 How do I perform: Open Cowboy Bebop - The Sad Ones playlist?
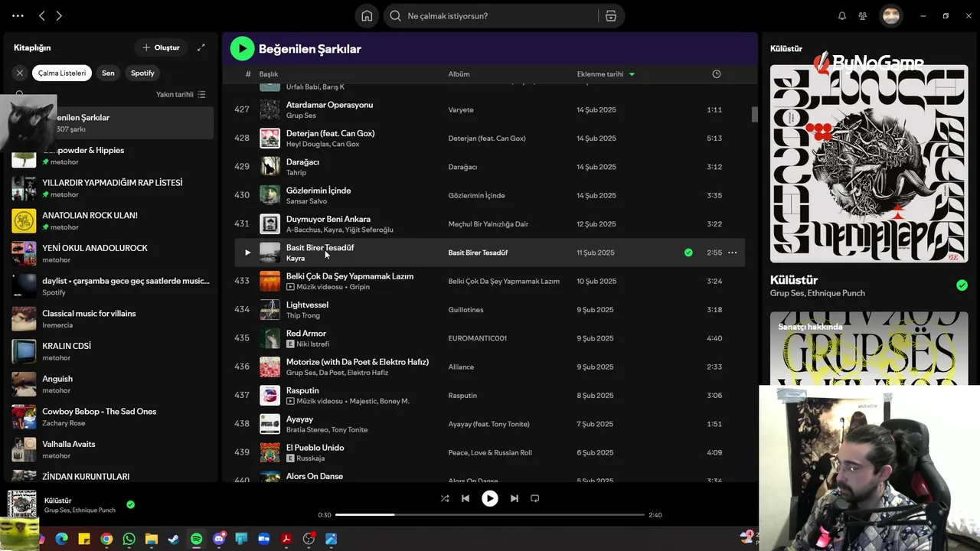[x=112, y=417]
